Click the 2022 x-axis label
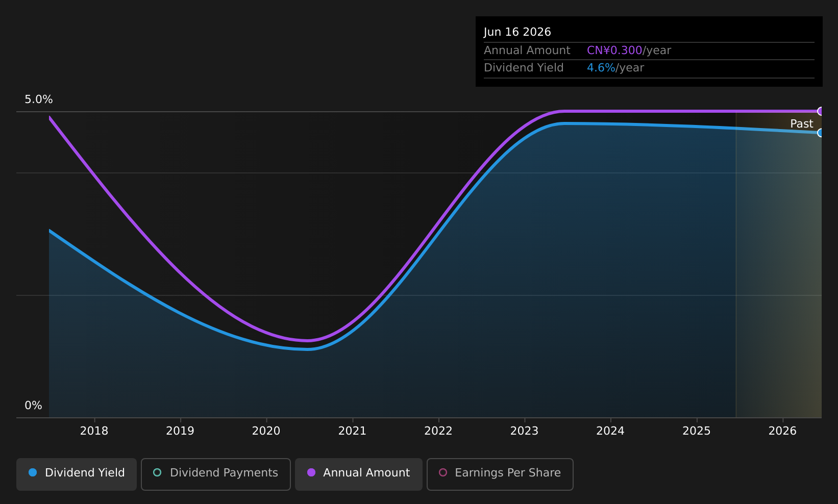 [x=438, y=431]
